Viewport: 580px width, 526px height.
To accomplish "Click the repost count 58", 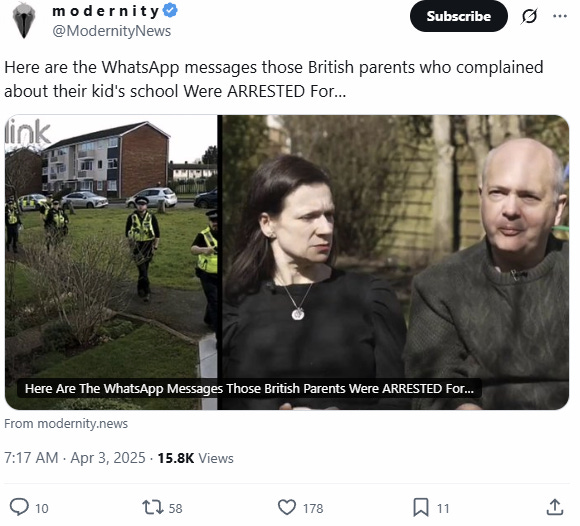I will 175,509.
